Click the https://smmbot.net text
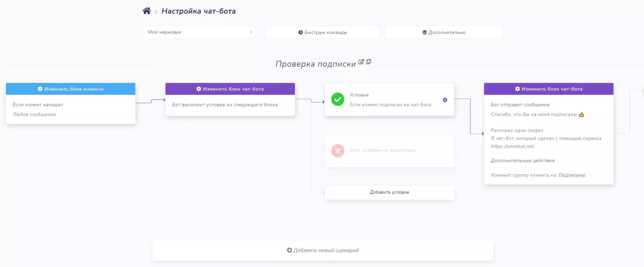 (x=512, y=146)
